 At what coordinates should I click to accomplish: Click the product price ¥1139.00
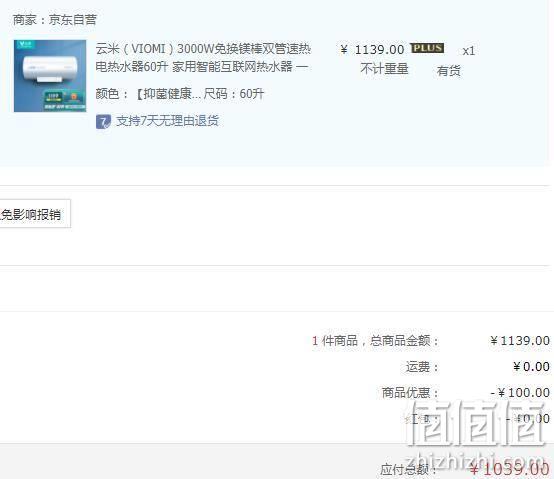pyautogui.click(x=372, y=49)
